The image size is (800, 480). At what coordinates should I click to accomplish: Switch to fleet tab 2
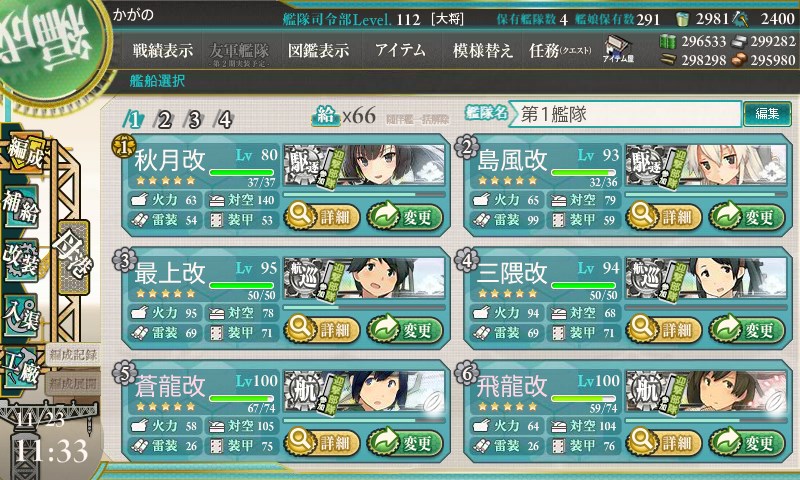[164, 120]
